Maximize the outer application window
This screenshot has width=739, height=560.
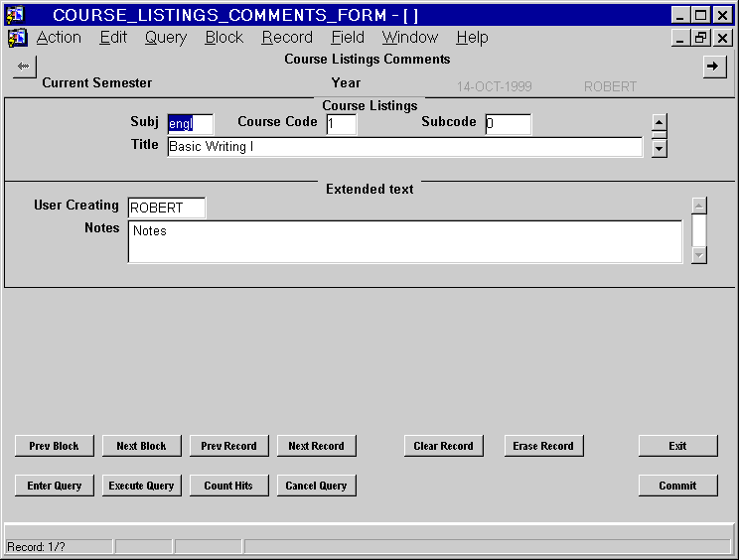[x=701, y=15]
